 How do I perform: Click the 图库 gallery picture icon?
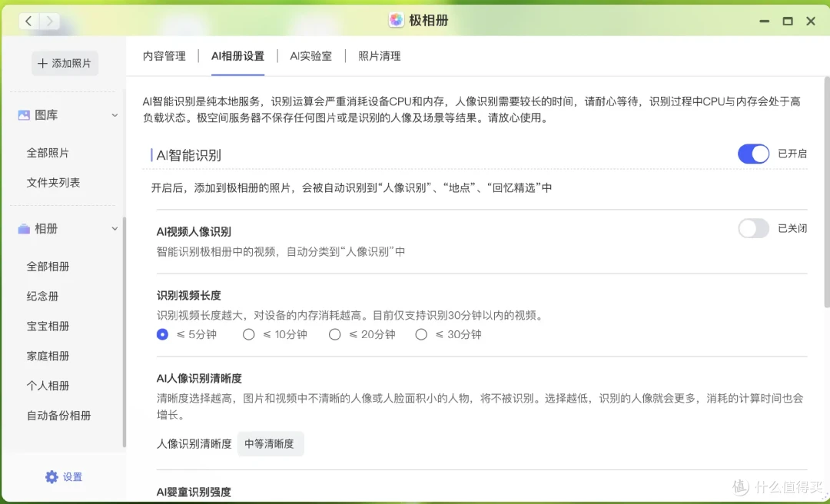pyautogui.click(x=24, y=115)
